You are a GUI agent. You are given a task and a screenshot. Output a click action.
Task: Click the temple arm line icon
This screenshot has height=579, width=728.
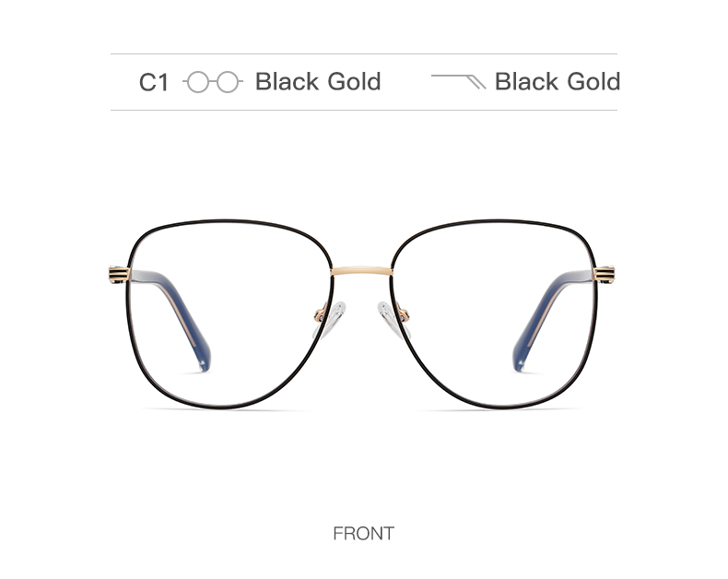coord(459,81)
